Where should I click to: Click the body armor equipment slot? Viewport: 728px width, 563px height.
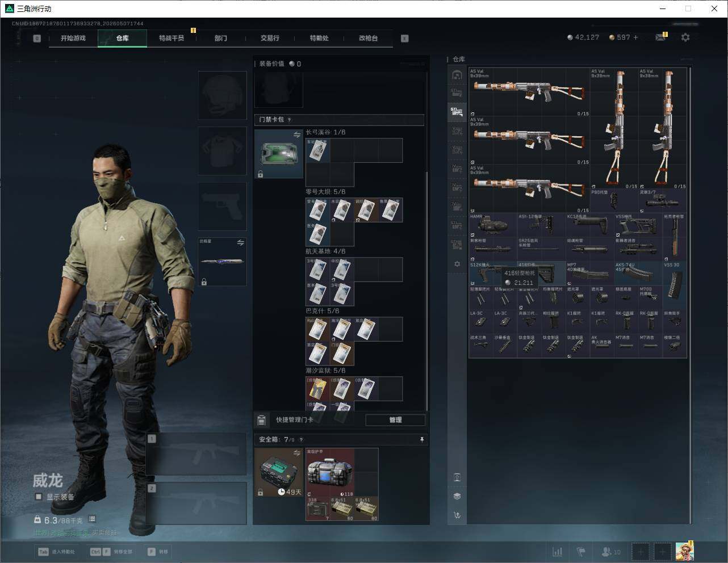click(x=222, y=150)
